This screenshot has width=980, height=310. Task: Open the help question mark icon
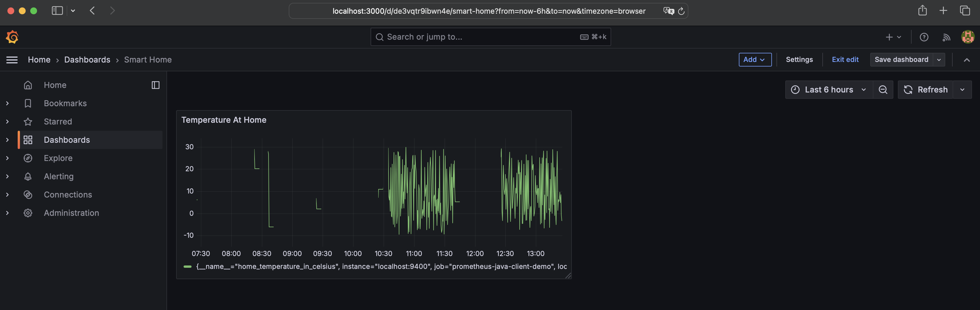click(924, 37)
